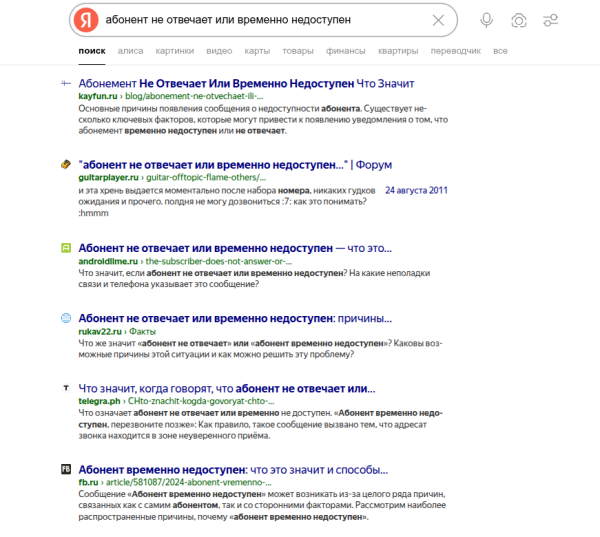This screenshot has height=537, width=600.
Task: Switch to the алиса tab
Action: [130, 51]
